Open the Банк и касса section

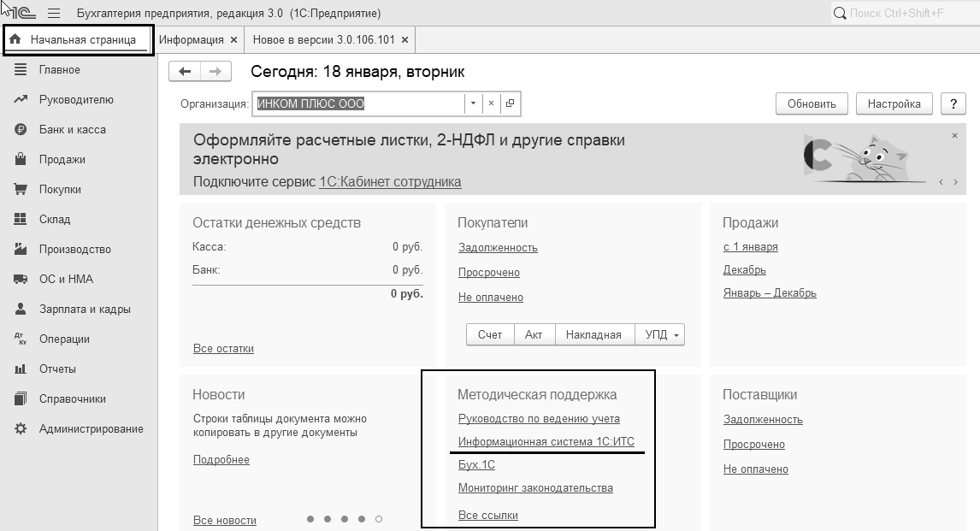click(73, 130)
